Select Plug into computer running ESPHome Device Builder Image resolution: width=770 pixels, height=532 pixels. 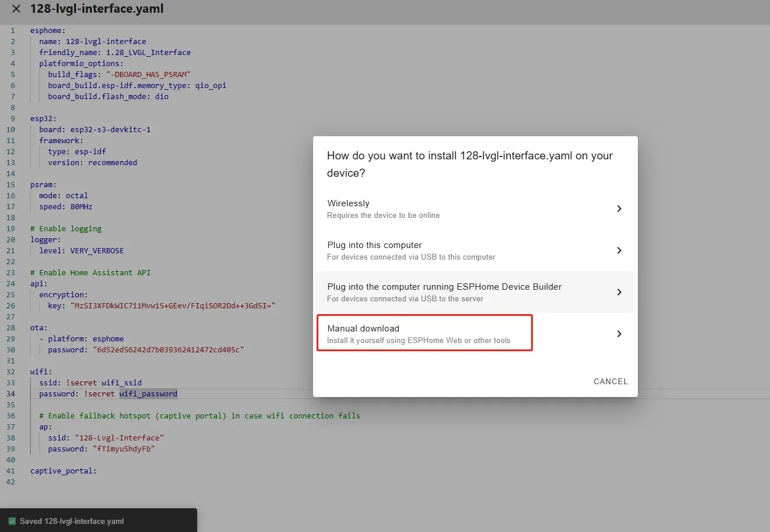tap(444, 292)
